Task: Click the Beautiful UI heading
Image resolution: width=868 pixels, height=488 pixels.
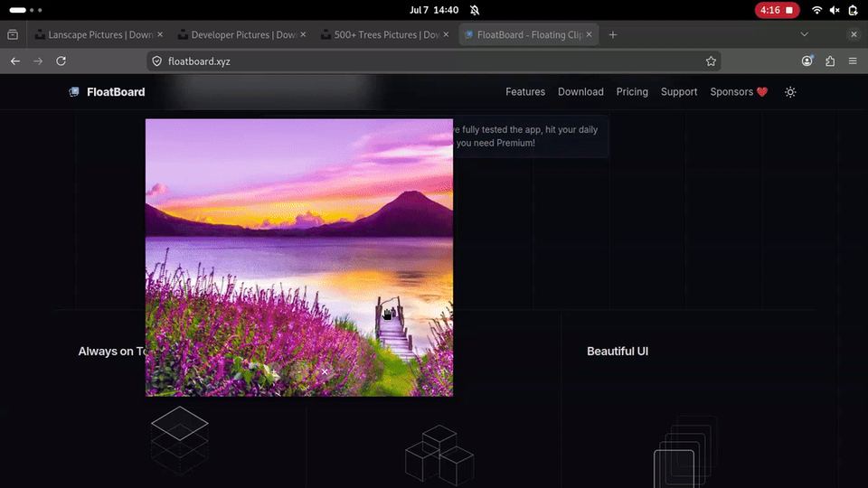Action: 618,352
